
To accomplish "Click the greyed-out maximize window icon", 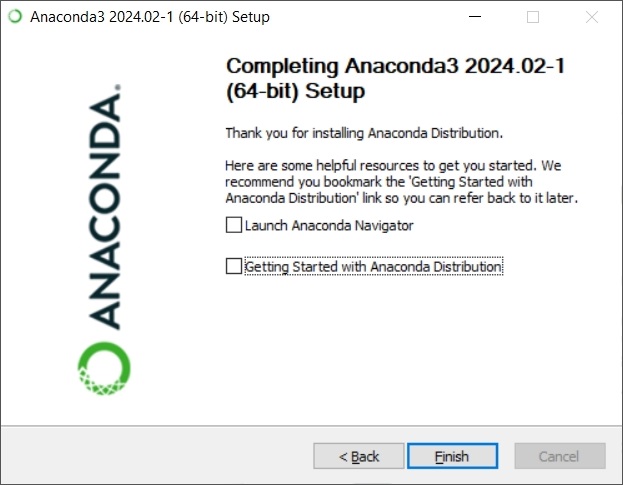I will coord(533,17).
